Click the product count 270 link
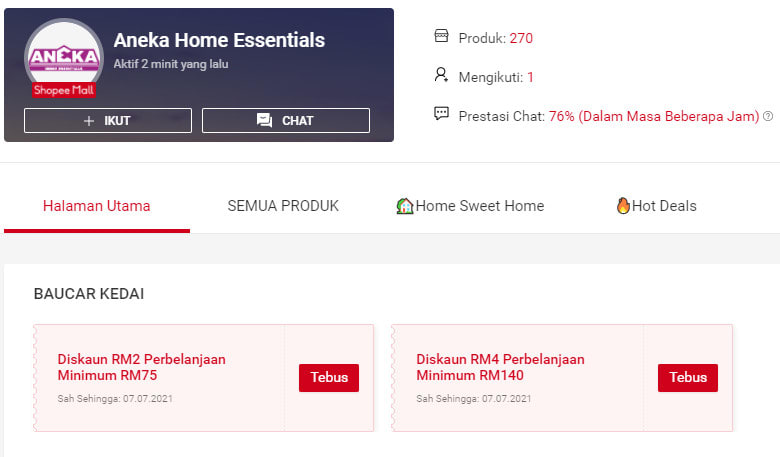The width and height of the screenshot is (780, 457). click(x=521, y=38)
